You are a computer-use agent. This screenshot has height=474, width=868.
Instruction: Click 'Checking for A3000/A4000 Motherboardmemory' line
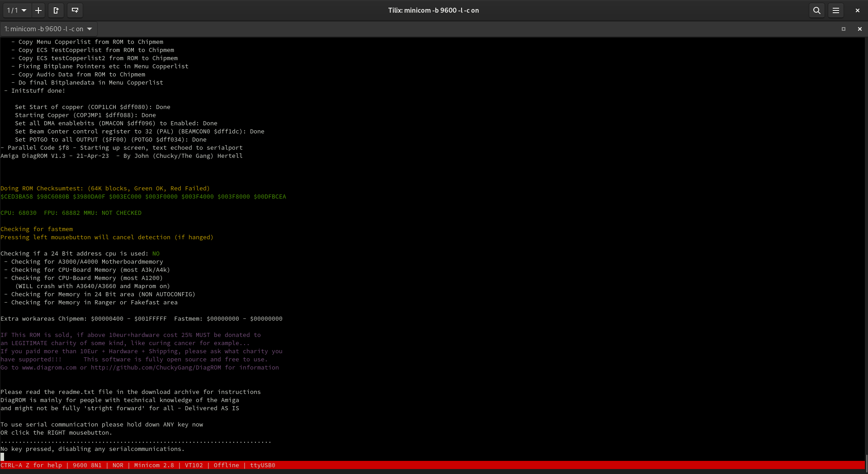tap(84, 261)
